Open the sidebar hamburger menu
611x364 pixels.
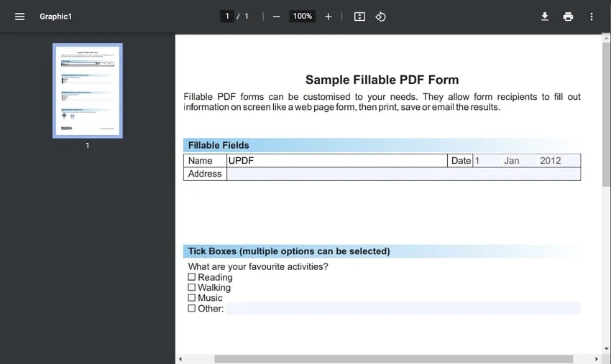pyautogui.click(x=19, y=17)
